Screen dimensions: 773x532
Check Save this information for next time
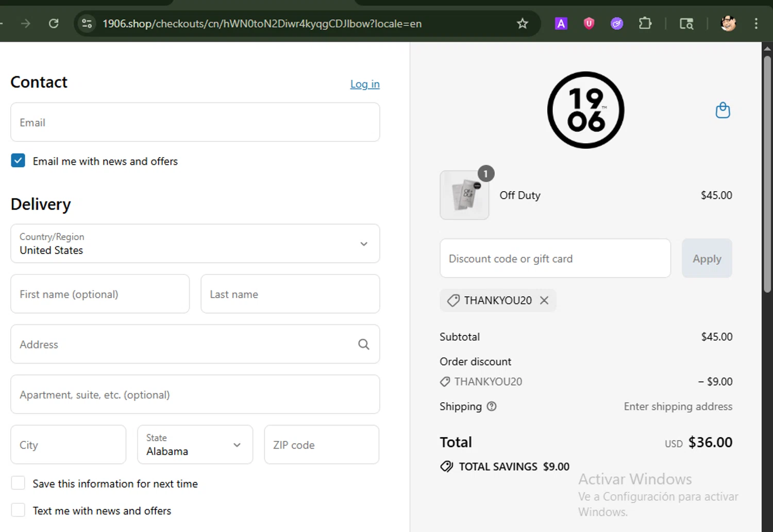pos(18,483)
